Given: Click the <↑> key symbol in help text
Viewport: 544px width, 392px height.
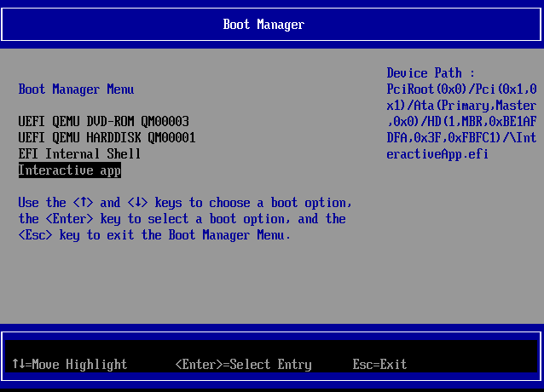Looking at the screenshot, I should (83, 203).
